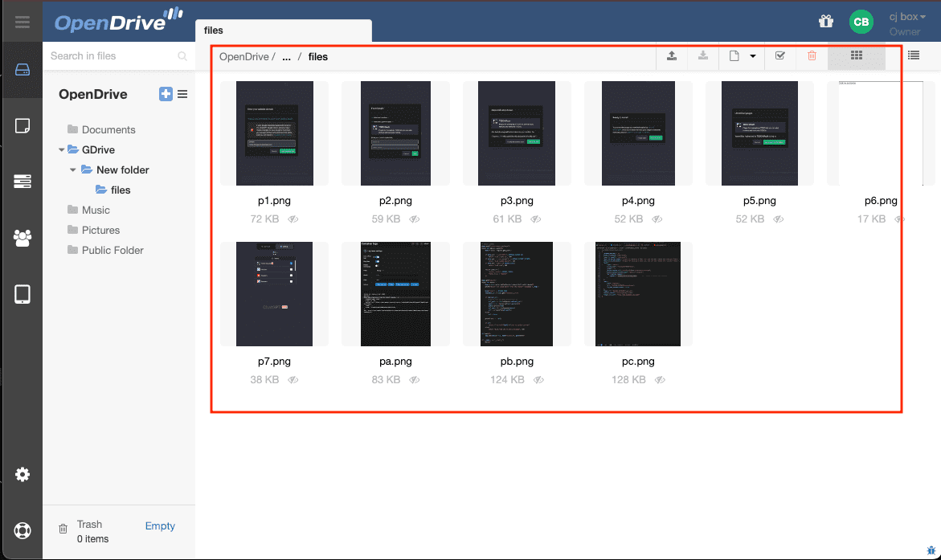Click the red delete trash icon
This screenshot has height=560, width=941.
click(812, 55)
